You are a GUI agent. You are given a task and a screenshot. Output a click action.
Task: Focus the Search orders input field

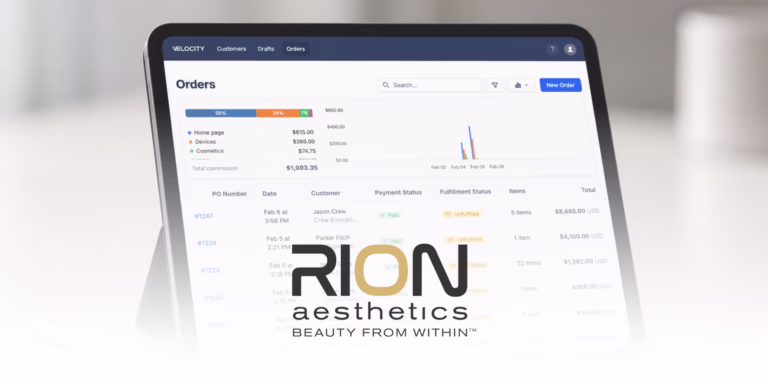click(430, 85)
